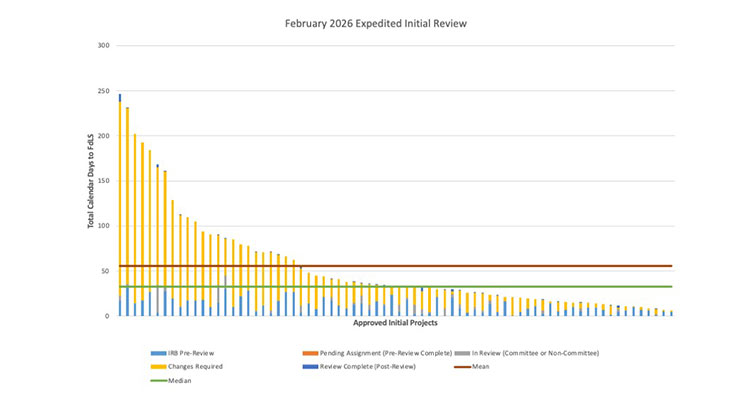Select the IRB Pre-Review legend swatch
750x400 pixels.
click(x=159, y=354)
